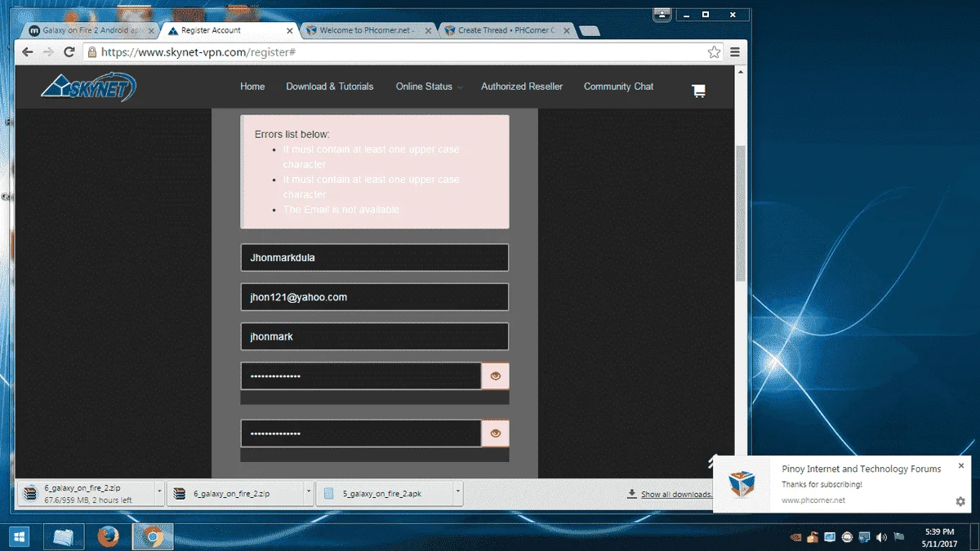Click the browser back arrow
980x551 pixels.
28,51
